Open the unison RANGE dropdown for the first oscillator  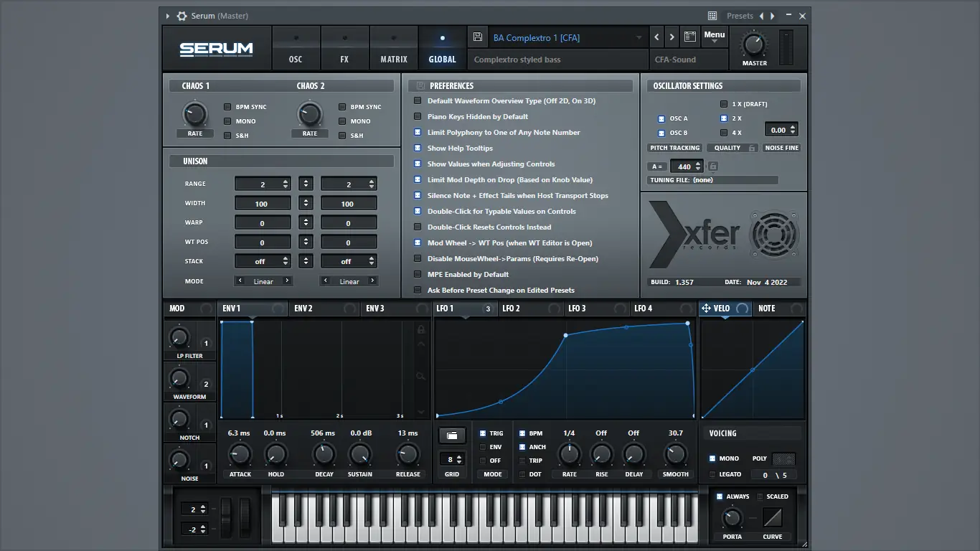pos(263,184)
